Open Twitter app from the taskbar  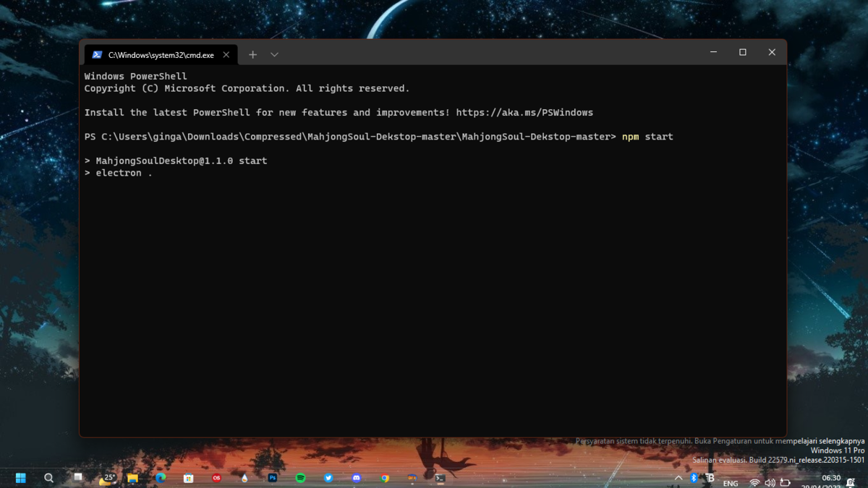(328, 478)
